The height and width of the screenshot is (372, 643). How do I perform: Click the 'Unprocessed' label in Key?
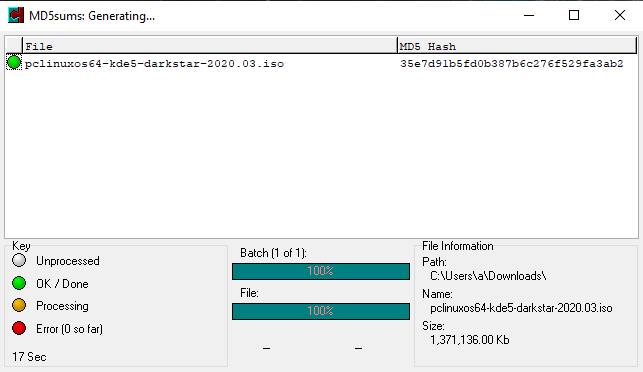68,261
